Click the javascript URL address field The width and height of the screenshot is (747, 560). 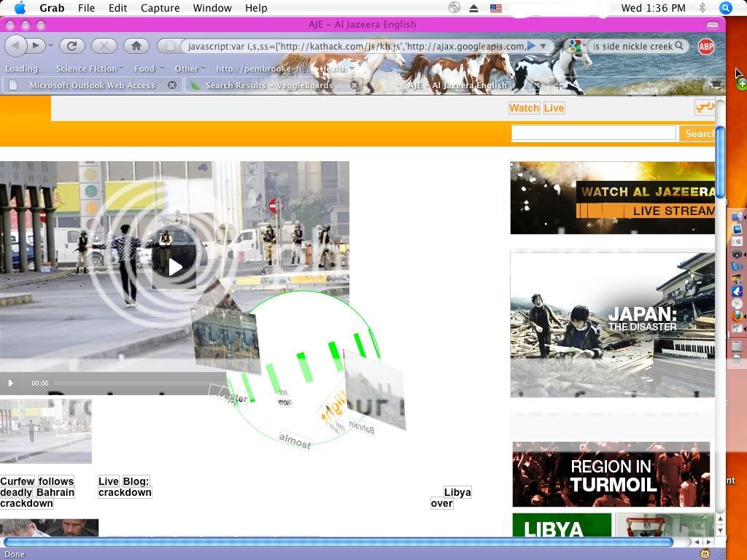tap(356, 46)
